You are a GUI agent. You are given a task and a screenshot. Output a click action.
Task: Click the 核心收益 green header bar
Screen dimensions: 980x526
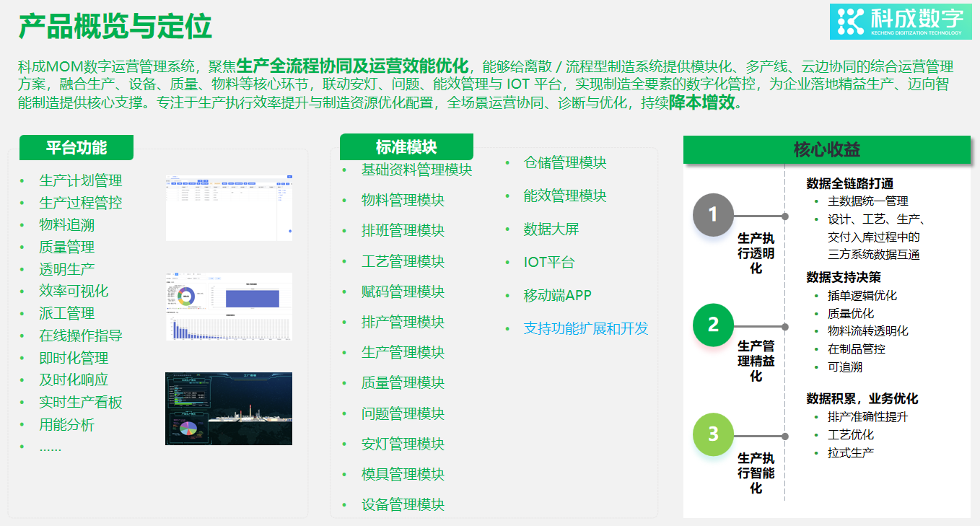click(x=827, y=150)
